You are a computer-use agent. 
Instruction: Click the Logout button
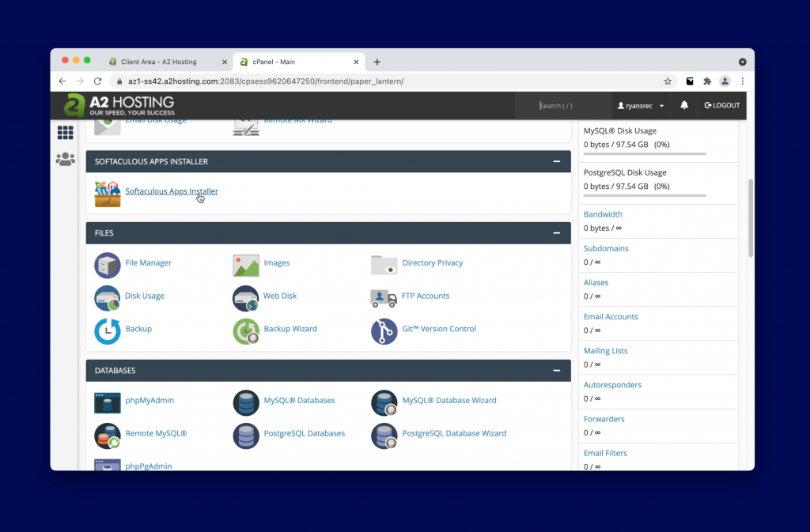tap(721, 105)
